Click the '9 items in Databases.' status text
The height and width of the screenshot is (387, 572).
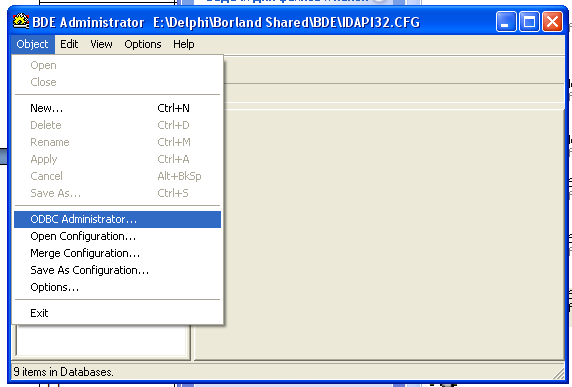[63, 372]
